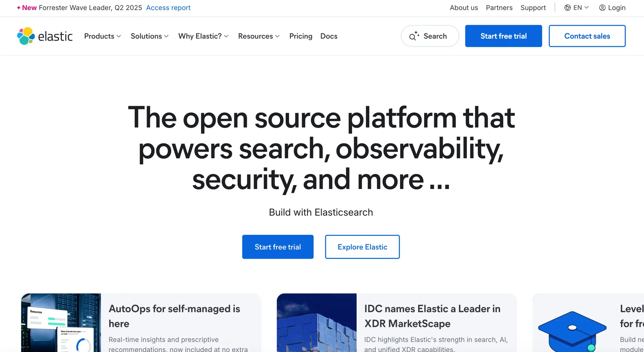Open the Docs menu item
This screenshot has width=644, height=352.
pyautogui.click(x=329, y=36)
